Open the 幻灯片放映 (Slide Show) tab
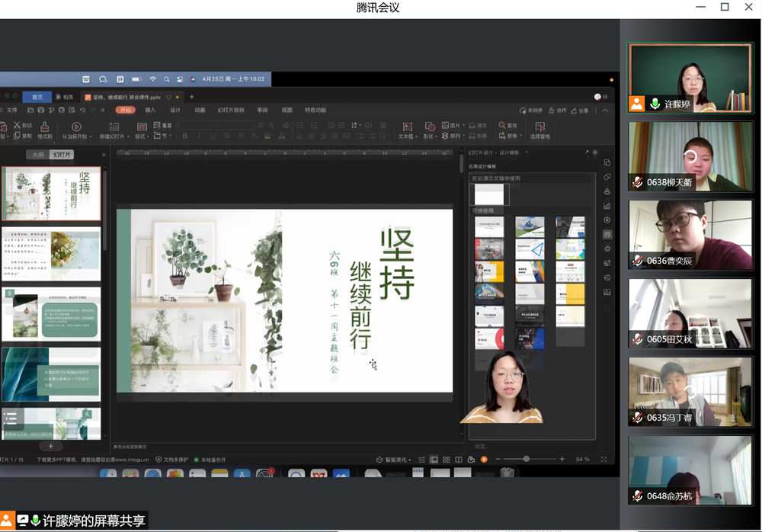The height and width of the screenshot is (532, 762). tap(231, 110)
